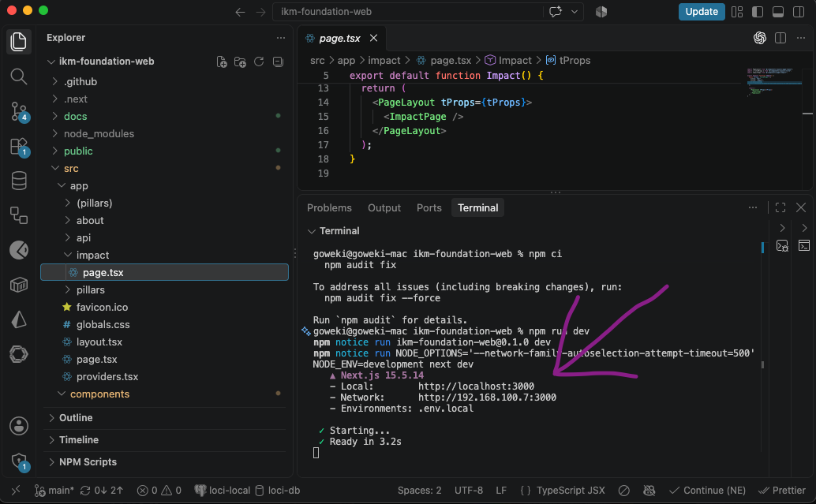Image resolution: width=816 pixels, height=504 pixels.
Task: Switch to the Output tab
Action: [384, 208]
